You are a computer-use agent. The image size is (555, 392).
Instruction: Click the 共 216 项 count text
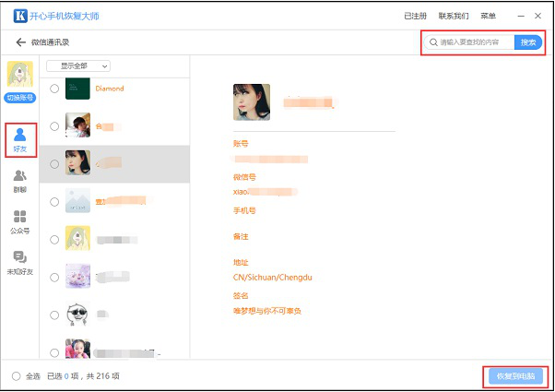point(102,376)
